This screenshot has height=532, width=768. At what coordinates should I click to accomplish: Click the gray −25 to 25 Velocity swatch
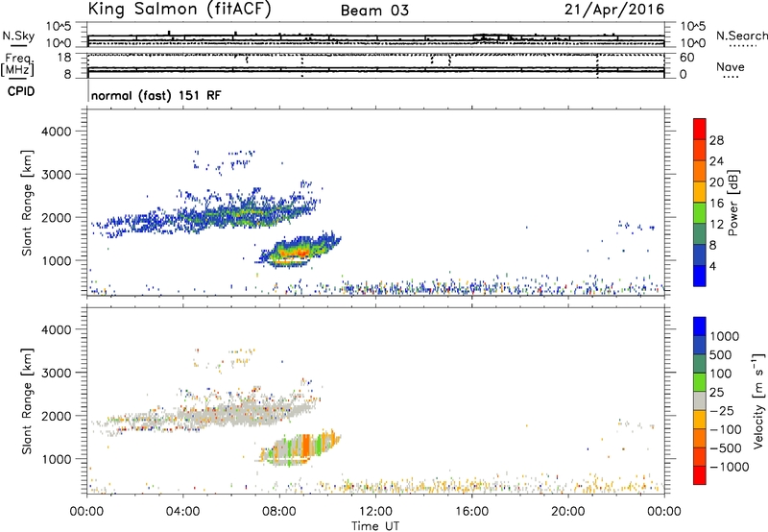coord(700,401)
